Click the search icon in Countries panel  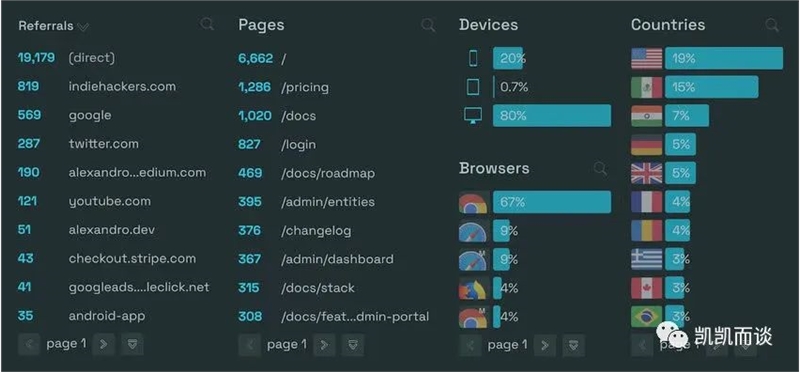tap(772, 25)
